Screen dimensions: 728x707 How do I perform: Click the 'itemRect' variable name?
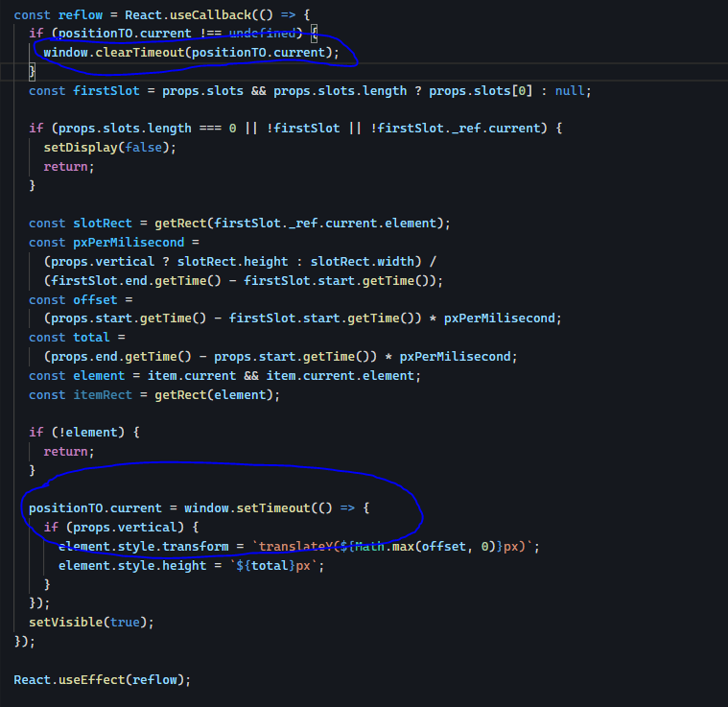pyautogui.click(x=103, y=395)
